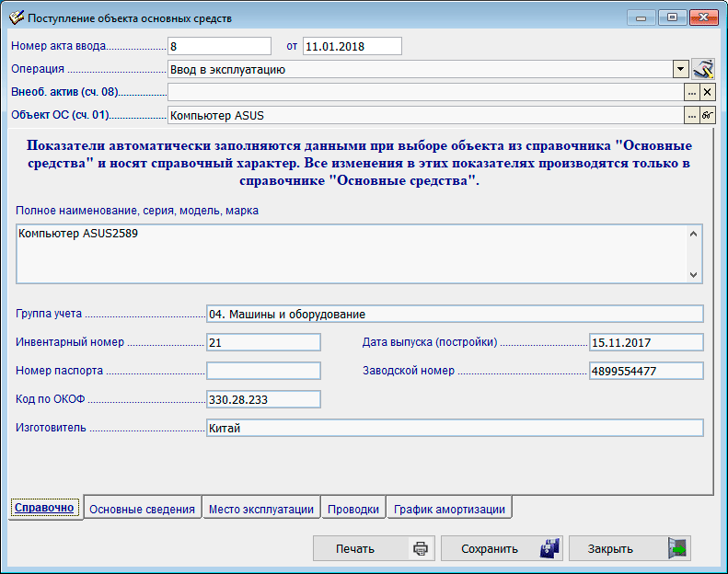Open selector for Объект ОС (сч. 01)
Viewport: 728px width, 574px height.
pyautogui.click(x=692, y=115)
